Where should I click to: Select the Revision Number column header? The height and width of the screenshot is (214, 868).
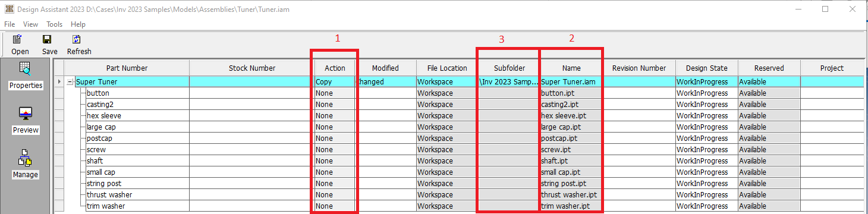coord(640,68)
